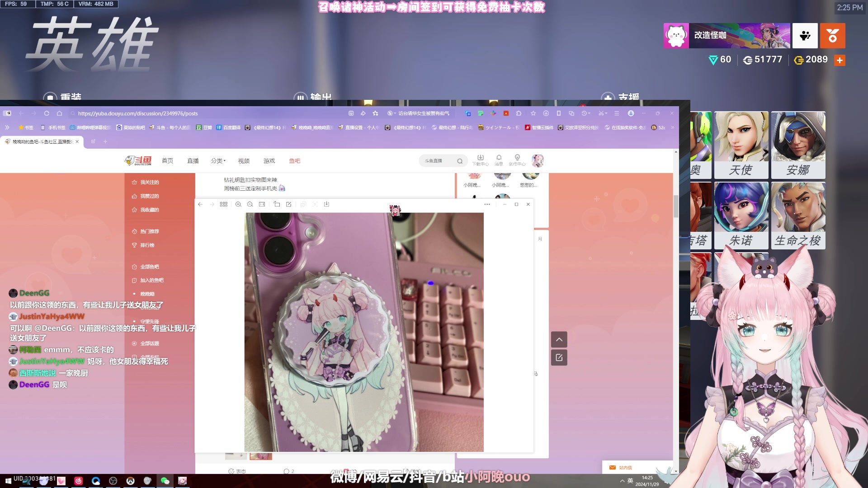Back to top arrow button on page

[559, 339]
